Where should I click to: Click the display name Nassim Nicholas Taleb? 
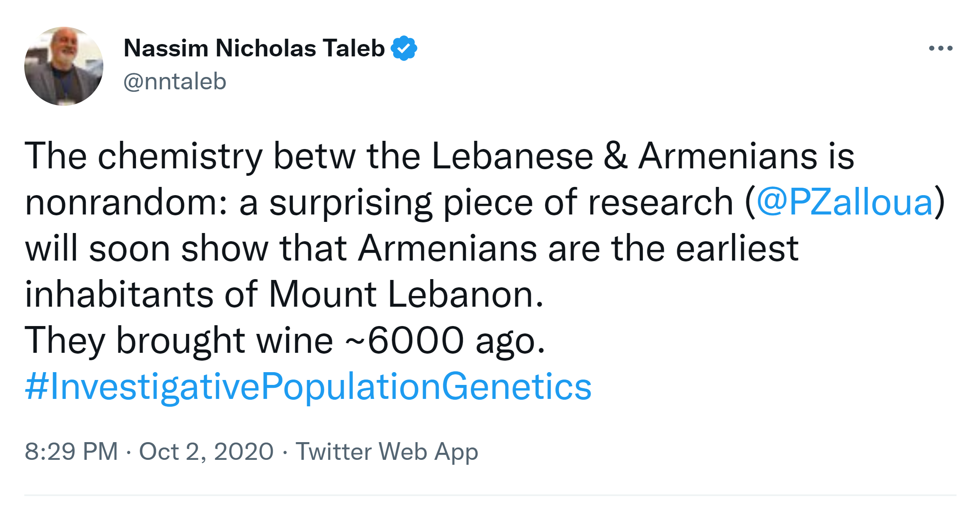tap(254, 48)
